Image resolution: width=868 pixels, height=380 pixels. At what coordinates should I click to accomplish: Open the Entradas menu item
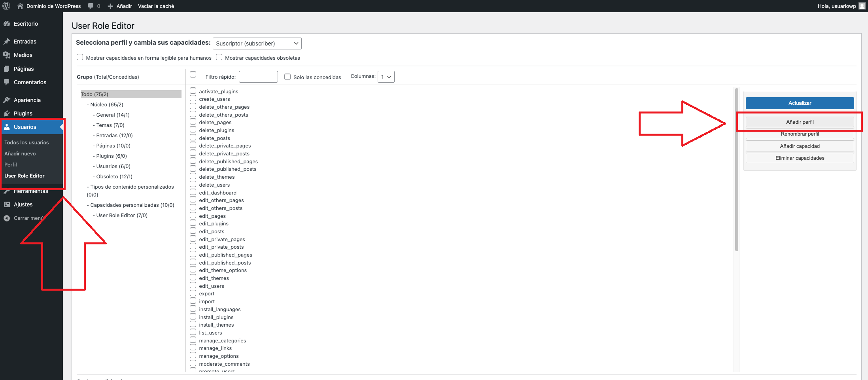tap(25, 42)
